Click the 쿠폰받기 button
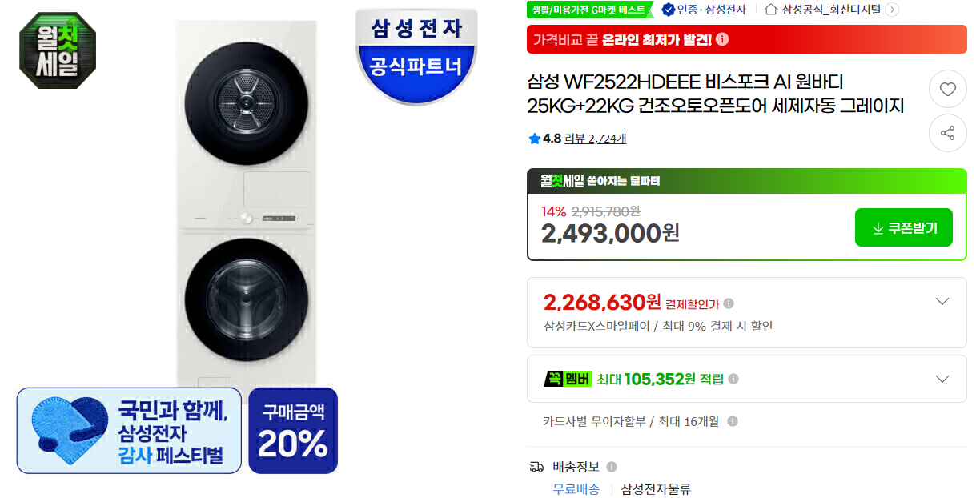 tap(904, 227)
